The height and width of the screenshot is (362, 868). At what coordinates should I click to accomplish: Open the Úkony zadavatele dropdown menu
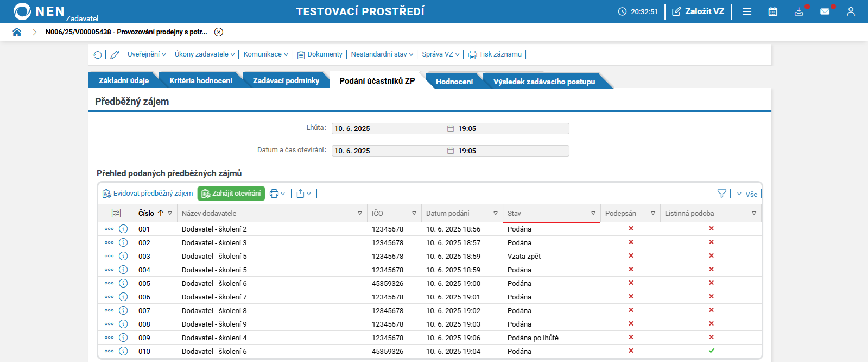click(205, 54)
